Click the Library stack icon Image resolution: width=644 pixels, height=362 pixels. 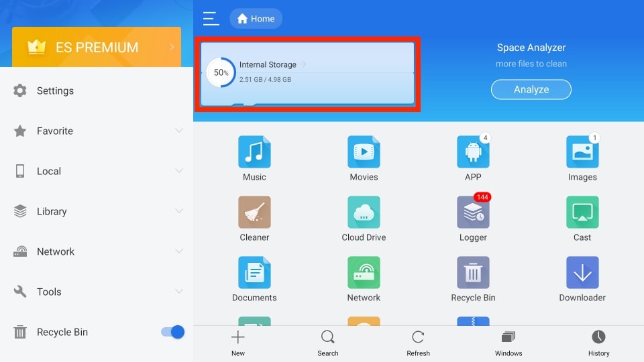[x=19, y=211]
